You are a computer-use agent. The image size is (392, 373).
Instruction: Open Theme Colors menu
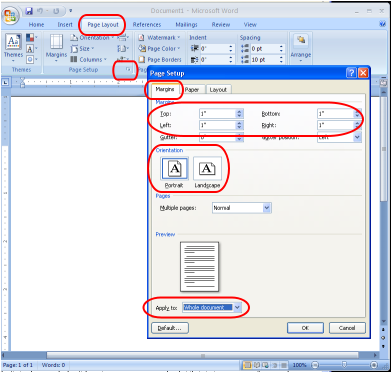[32, 38]
